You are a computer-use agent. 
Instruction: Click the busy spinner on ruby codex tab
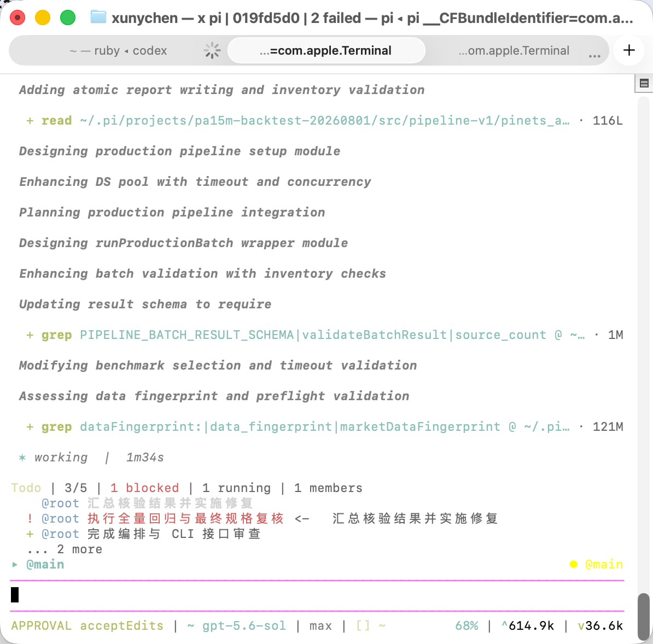tap(212, 50)
